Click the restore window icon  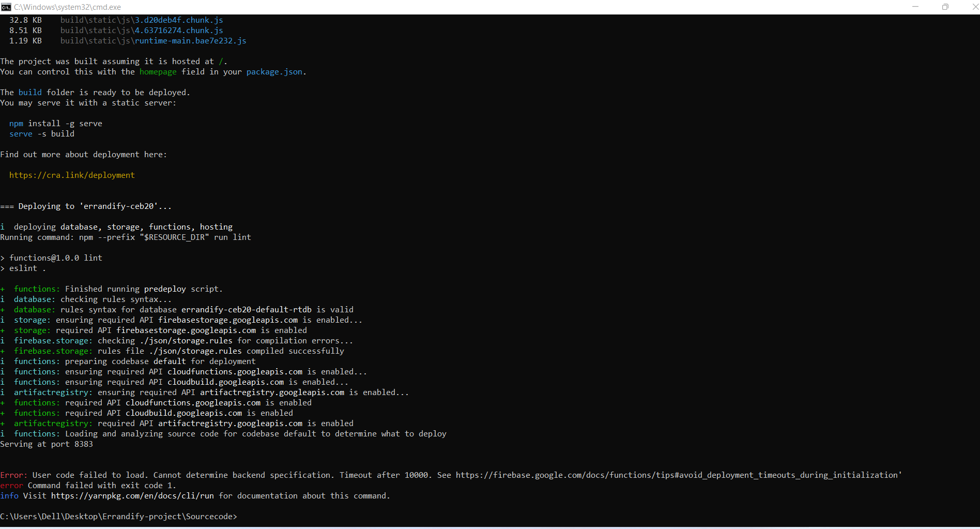(945, 7)
